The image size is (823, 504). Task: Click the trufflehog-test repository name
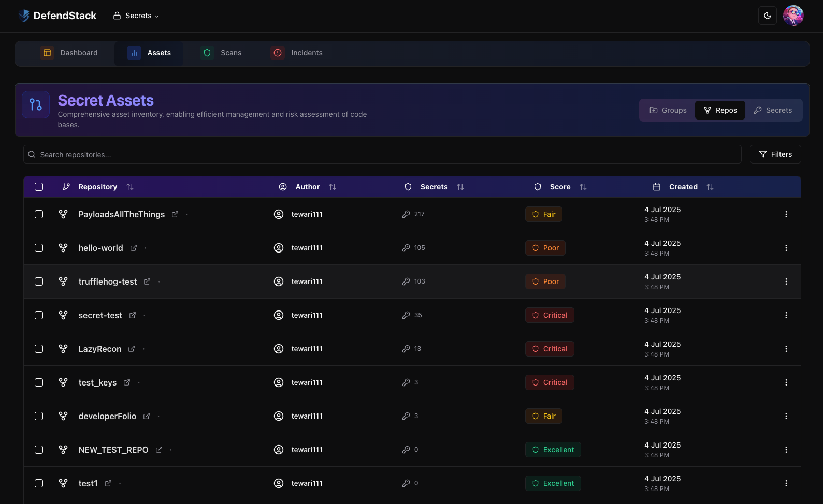108,281
